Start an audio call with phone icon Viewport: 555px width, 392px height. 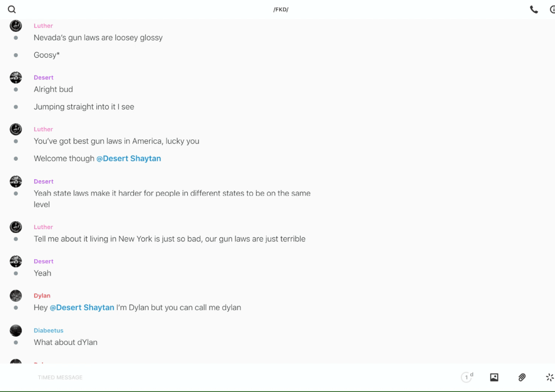pos(534,10)
